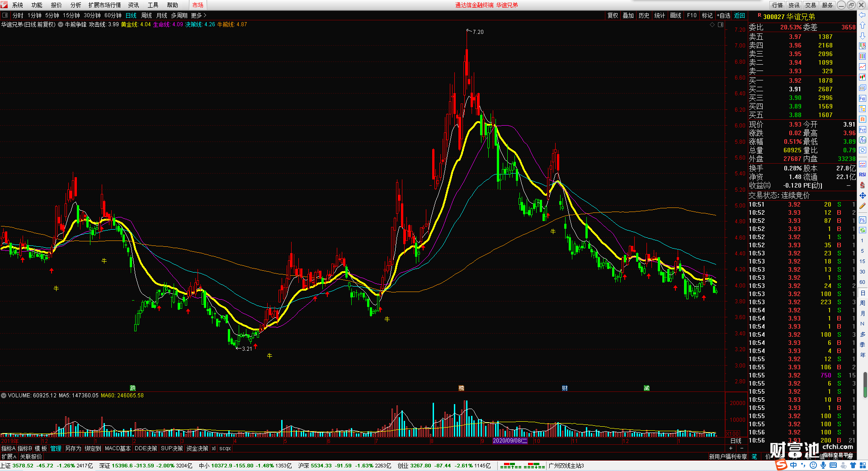Select the pencil drawing tool icon

862,206
